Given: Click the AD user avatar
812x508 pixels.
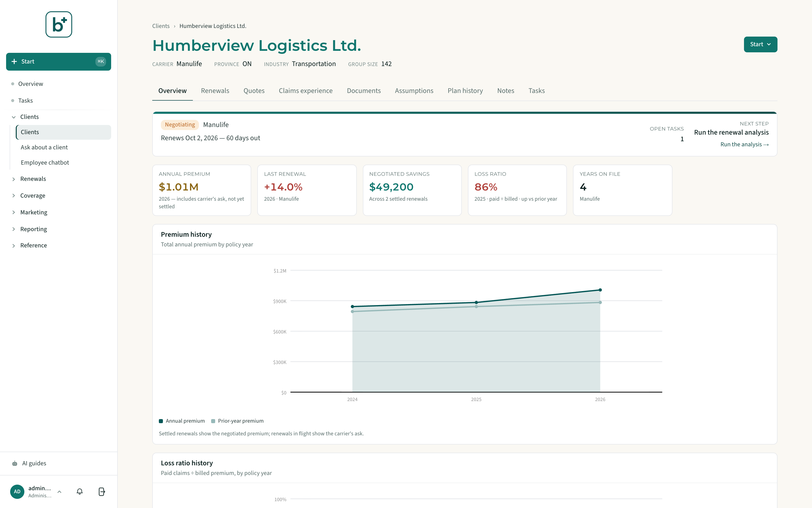Looking at the screenshot, I should click(x=17, y=491).
